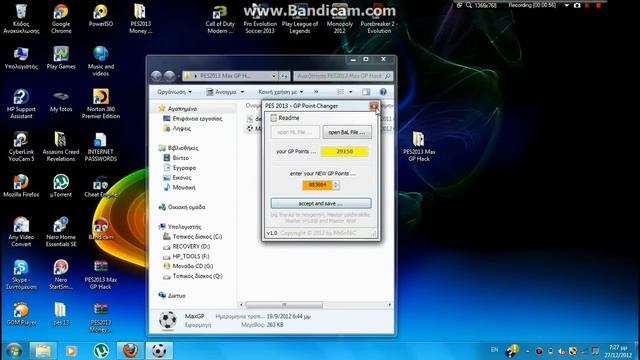Click the Explorer help icon
640x360 pixels.
click(383, 92)
